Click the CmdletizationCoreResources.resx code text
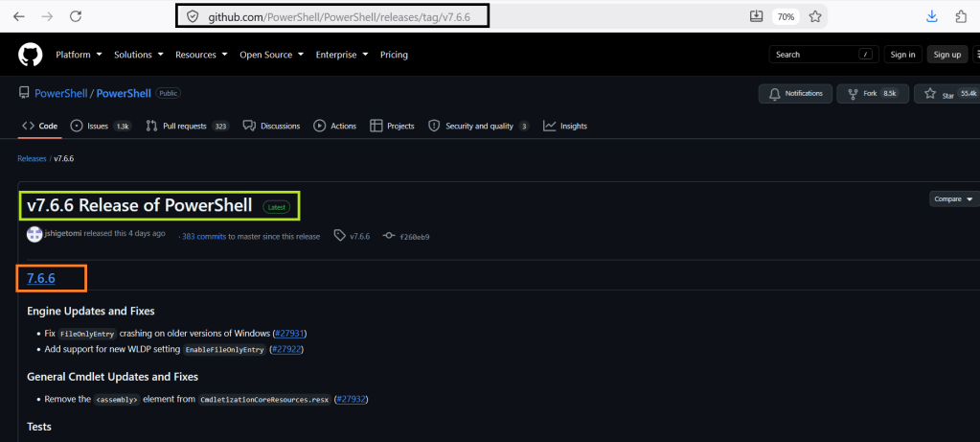The width and height of the screenshot is (980, 442). [x=263, y=399]
